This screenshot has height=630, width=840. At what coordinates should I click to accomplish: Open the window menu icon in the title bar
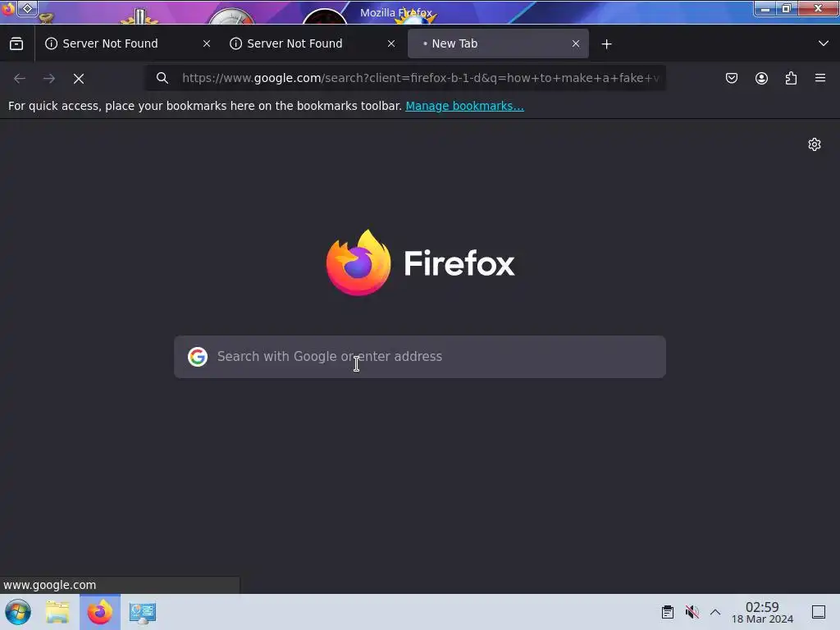[x=8, y=8]
